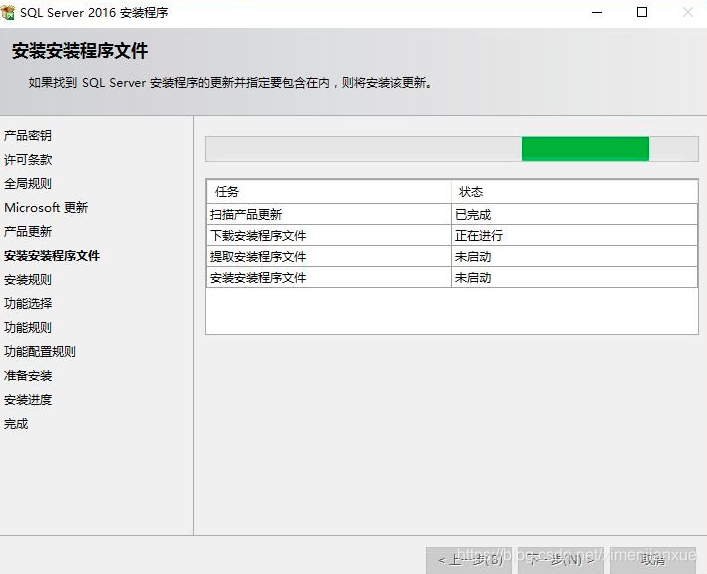Image resolution: width=707 pixels, height=574 pixels.
Task: Click the 任务 column header
Action: [329, 192]
